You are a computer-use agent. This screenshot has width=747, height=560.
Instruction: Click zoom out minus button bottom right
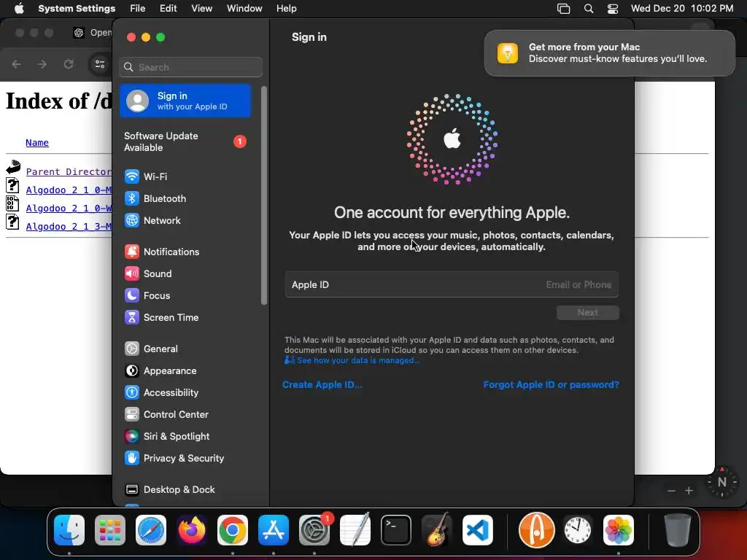pos(671,491)
